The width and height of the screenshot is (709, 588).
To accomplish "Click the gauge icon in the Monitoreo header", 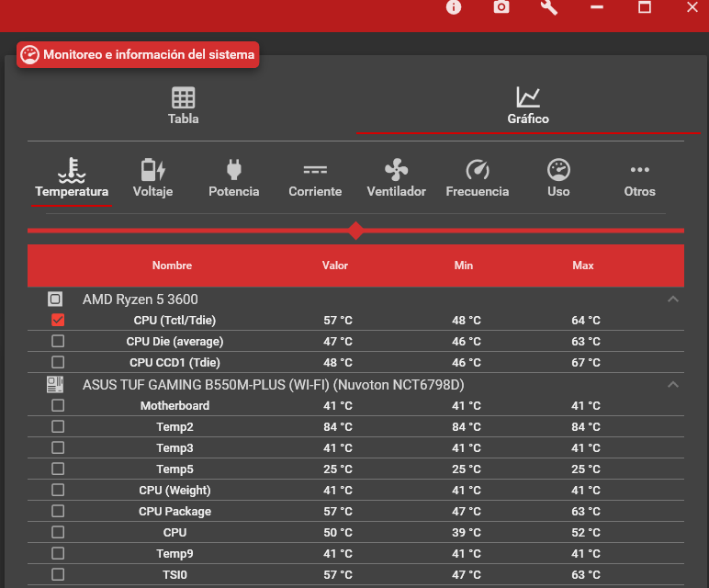I will pos(29,55).
